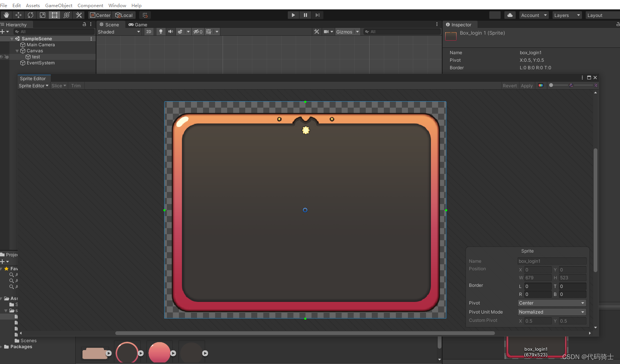620x364 pixels.
Task: Open the Layers dropdown
Action: pyautogui.click(x=567, y=15)
